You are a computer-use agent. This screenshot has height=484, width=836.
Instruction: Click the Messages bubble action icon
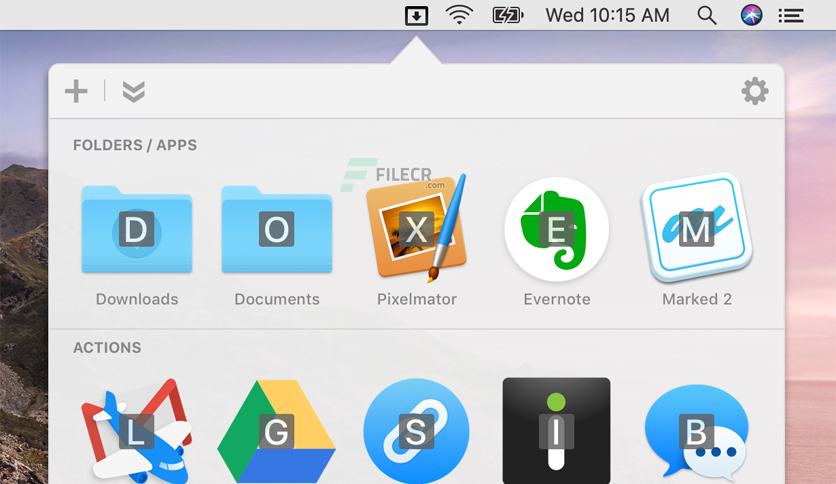point(696,431)
